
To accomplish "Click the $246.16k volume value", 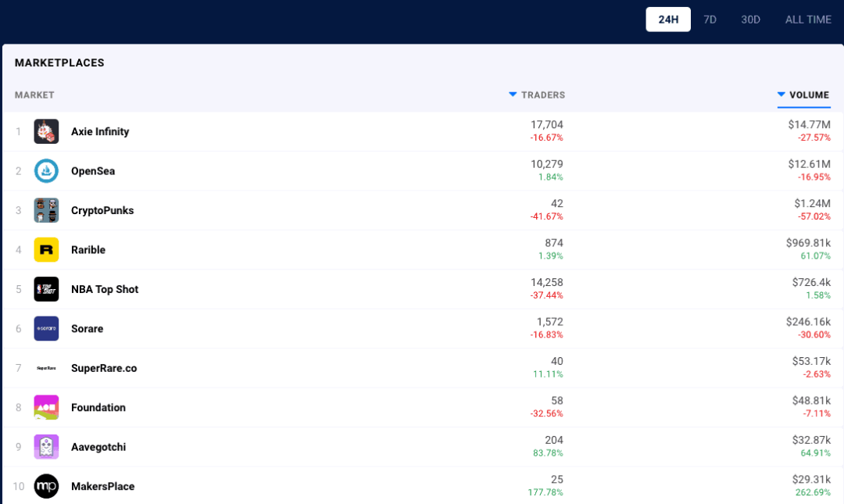I will 809,321.
